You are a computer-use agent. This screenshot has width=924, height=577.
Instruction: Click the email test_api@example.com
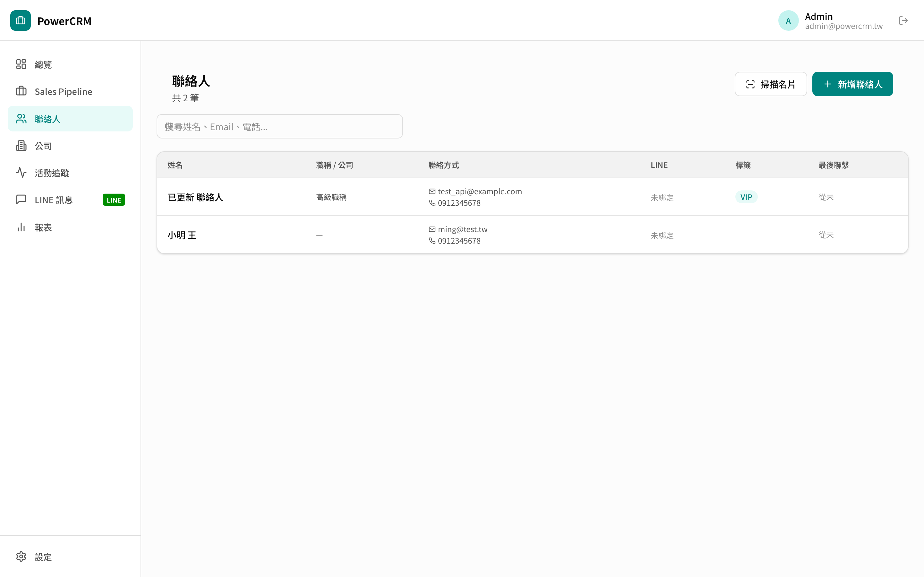[x=480, y=192]
